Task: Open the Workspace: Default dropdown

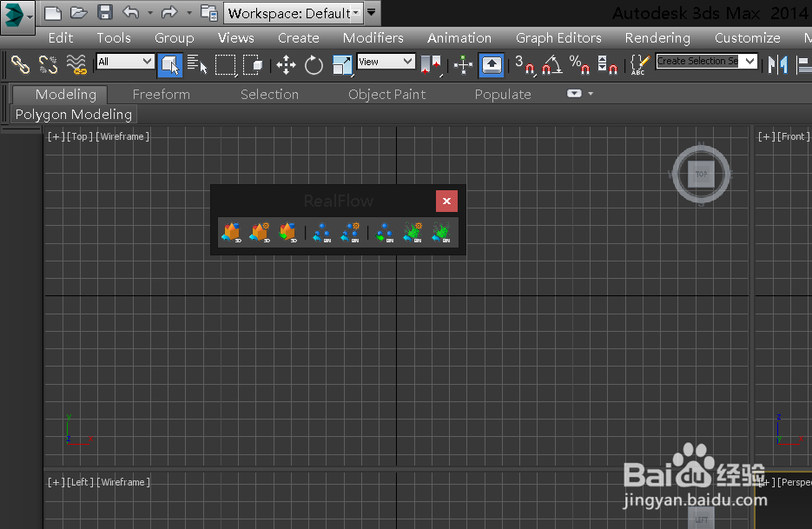Action: coord(294,13)
